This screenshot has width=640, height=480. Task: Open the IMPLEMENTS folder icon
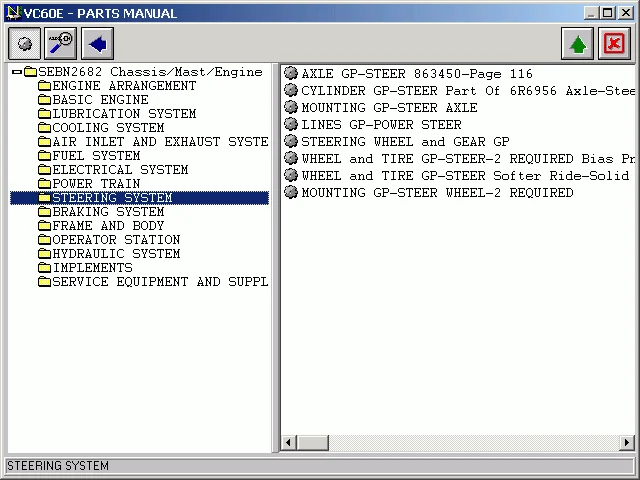[x=44, y=268]
